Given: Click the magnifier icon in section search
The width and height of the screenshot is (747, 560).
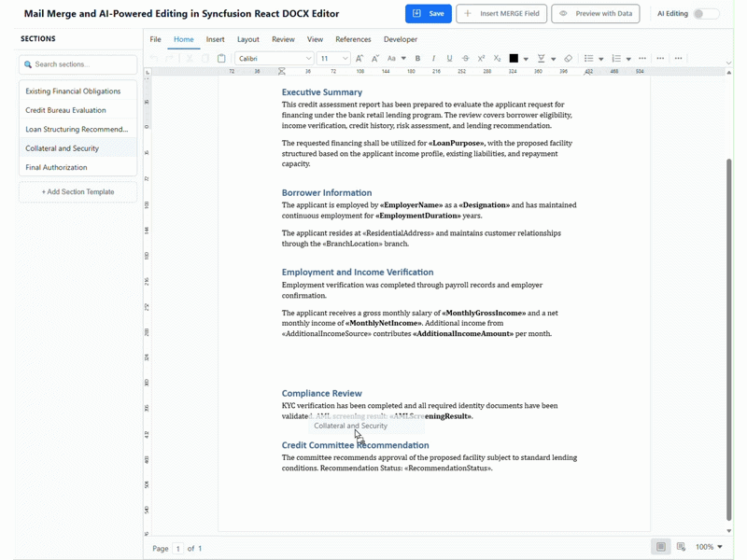Looking at the screenshot, I should coord(28,64).
